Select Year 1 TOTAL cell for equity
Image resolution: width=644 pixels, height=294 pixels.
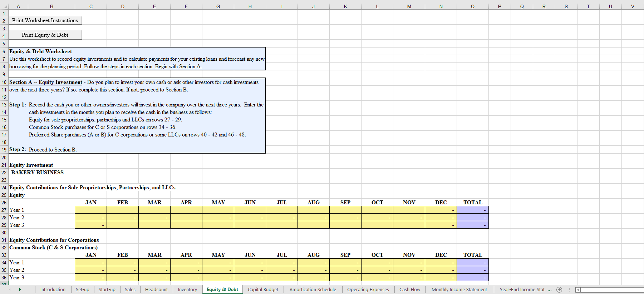coord(472,210)
